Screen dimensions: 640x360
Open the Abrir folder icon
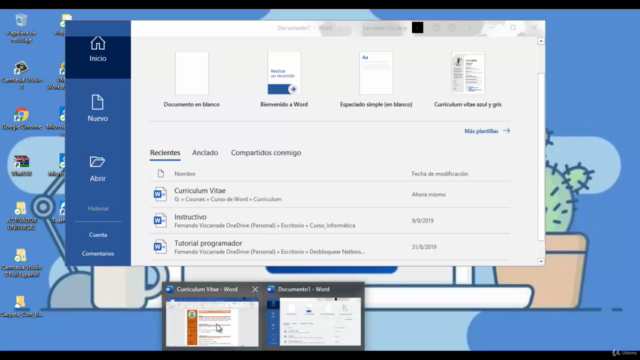(x=98, y=162)
